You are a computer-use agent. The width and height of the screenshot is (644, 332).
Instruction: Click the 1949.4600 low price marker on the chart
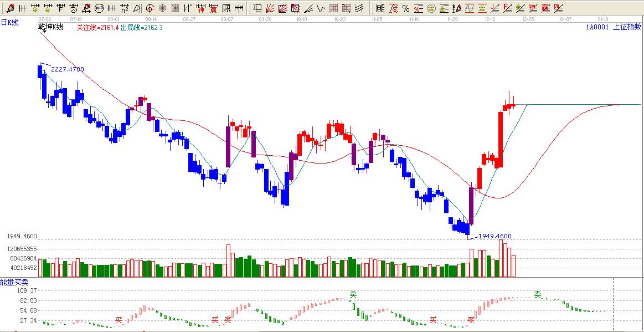click(494, 236)
